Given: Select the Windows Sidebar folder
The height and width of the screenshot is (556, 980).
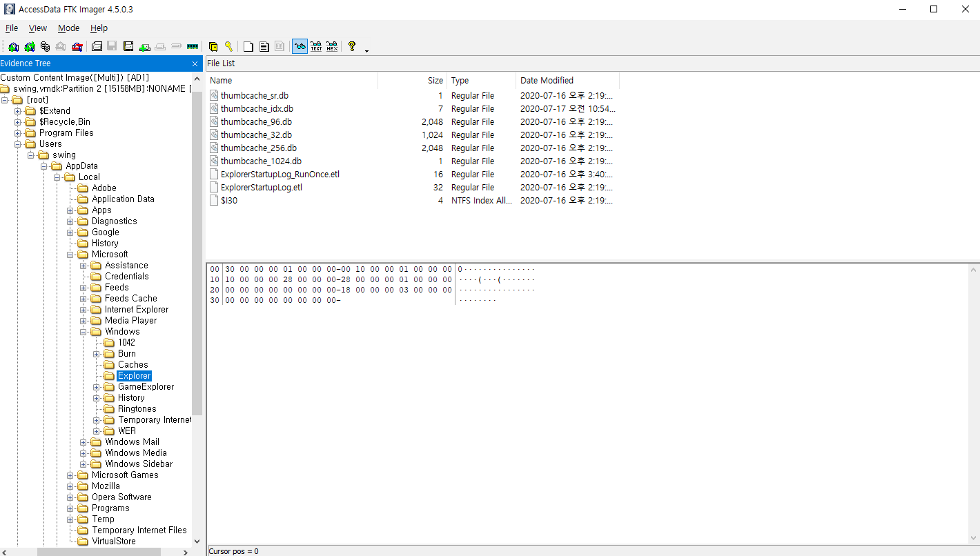Looking at the screenshot, I should click(x=139, y=464).
